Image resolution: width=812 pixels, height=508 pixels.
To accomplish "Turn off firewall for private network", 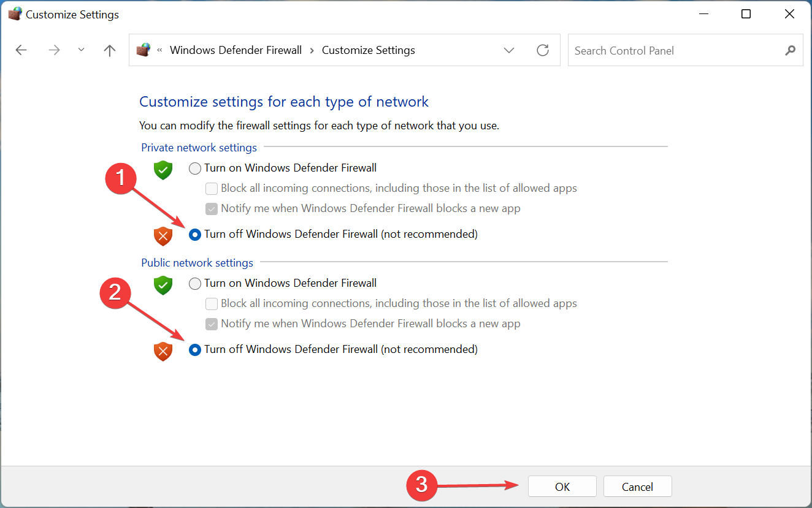I will (x=194, y=234).
